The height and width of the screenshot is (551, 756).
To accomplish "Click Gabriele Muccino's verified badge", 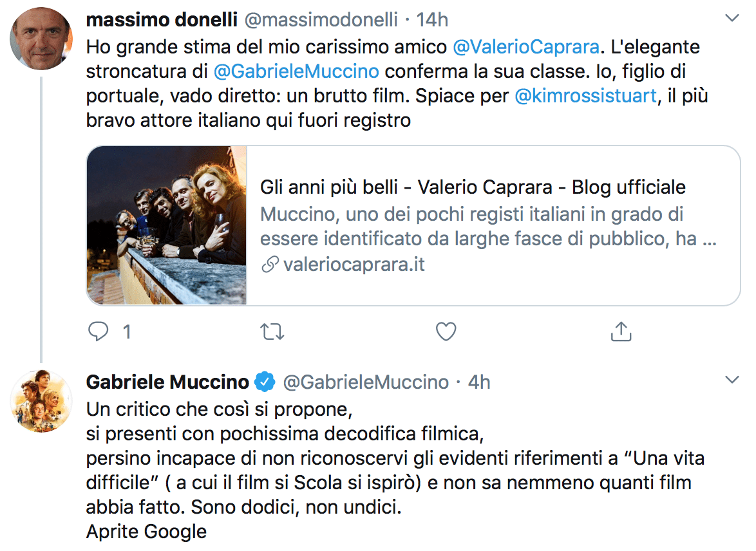I will click(265, 382).
